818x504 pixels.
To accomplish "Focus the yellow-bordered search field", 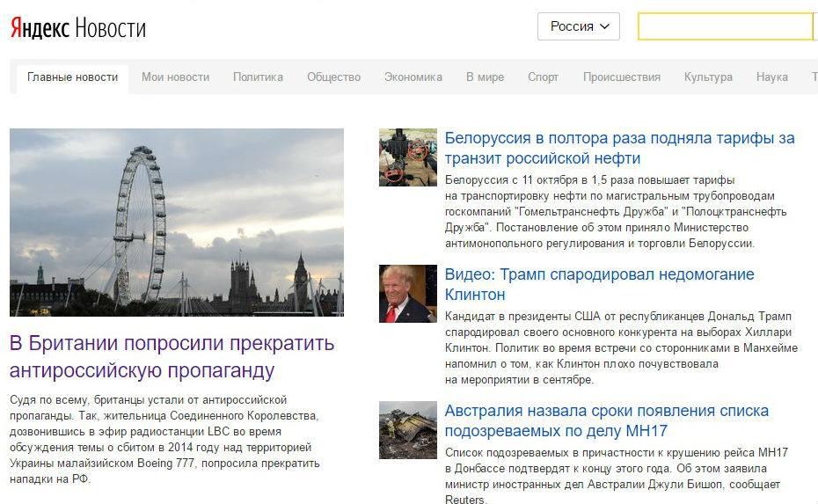I will coord(725,26).
